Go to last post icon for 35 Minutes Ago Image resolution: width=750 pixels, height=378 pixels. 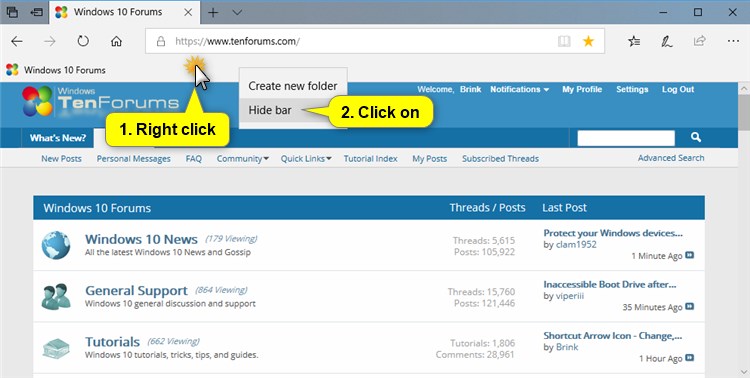689,306
